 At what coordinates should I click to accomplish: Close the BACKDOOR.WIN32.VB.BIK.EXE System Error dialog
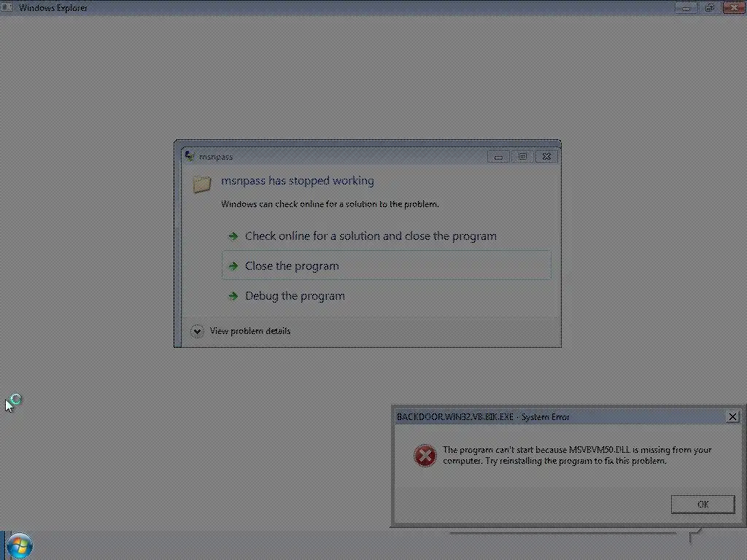(733, 416)
